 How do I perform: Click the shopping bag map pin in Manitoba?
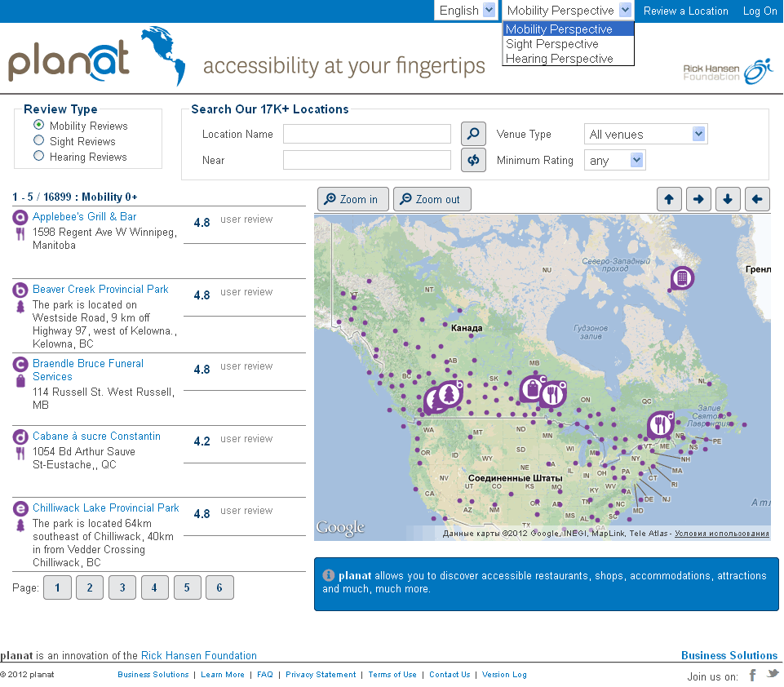tap(531, 389)
